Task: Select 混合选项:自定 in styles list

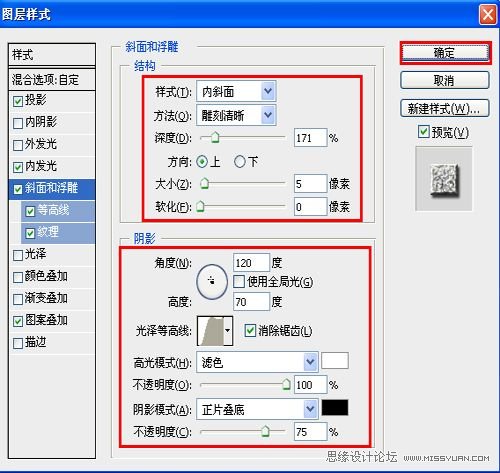Action: [x=52, y=80]
